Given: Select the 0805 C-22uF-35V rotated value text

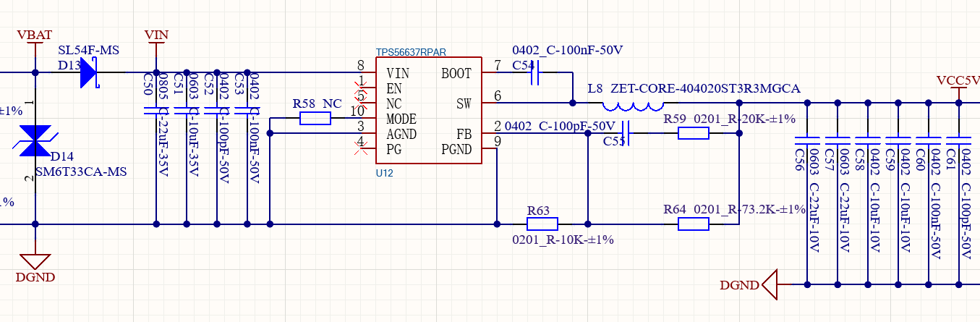Looking at the screenshot, I should (x=163, y=124).
